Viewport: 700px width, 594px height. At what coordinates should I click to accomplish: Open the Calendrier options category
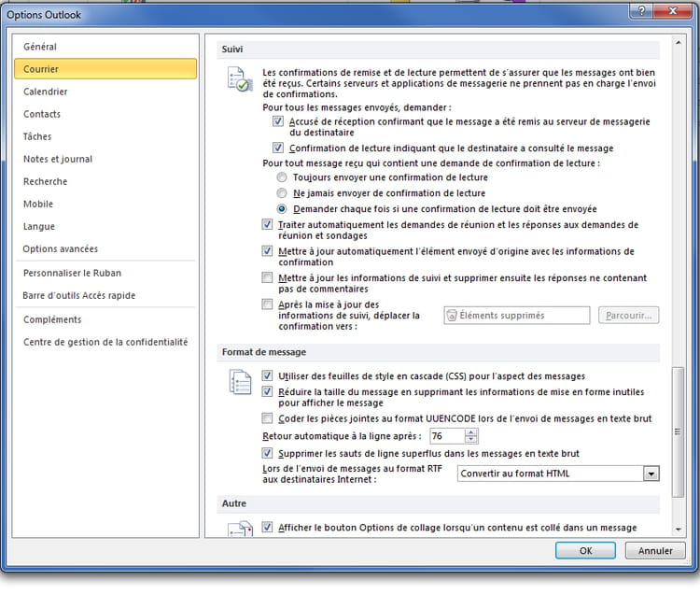[105, 92]
